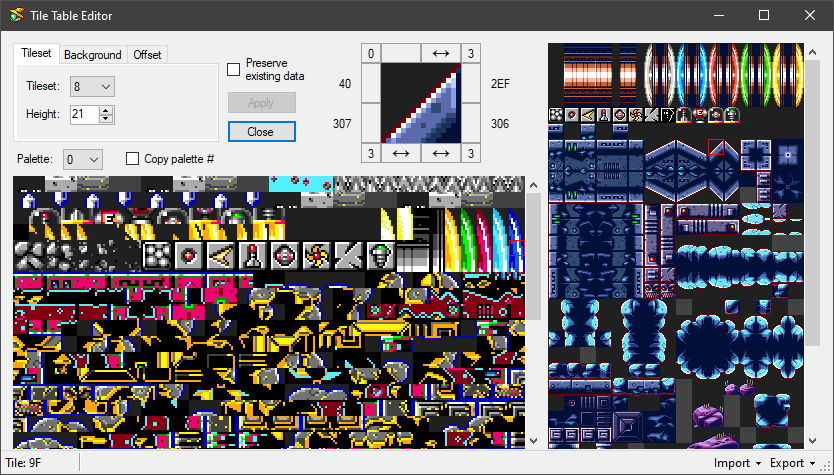Toggle vertical flip cell beside tile 40
Image resolution: width=834 pixels, height=475 pixels.
tap(371, 83)
